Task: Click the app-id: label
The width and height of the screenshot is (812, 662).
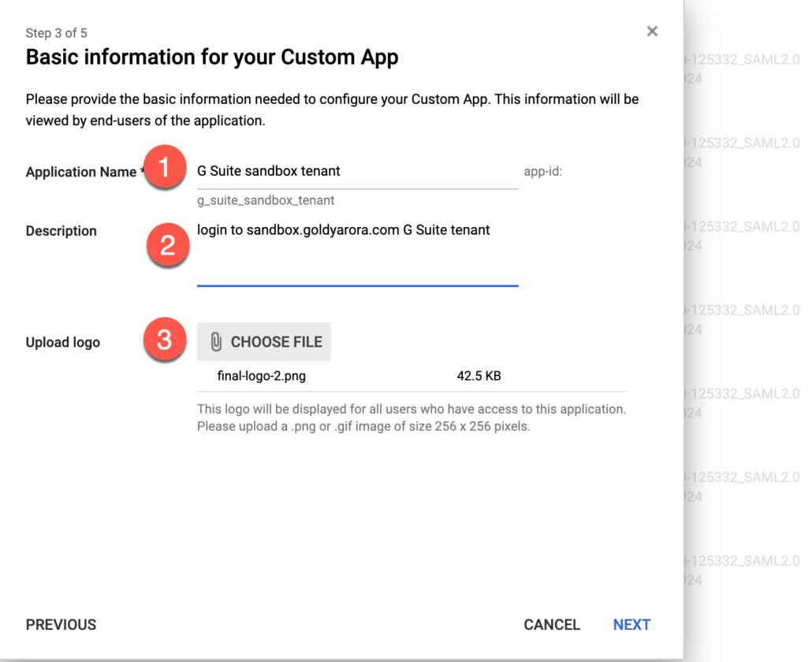Action: point(542,171)
